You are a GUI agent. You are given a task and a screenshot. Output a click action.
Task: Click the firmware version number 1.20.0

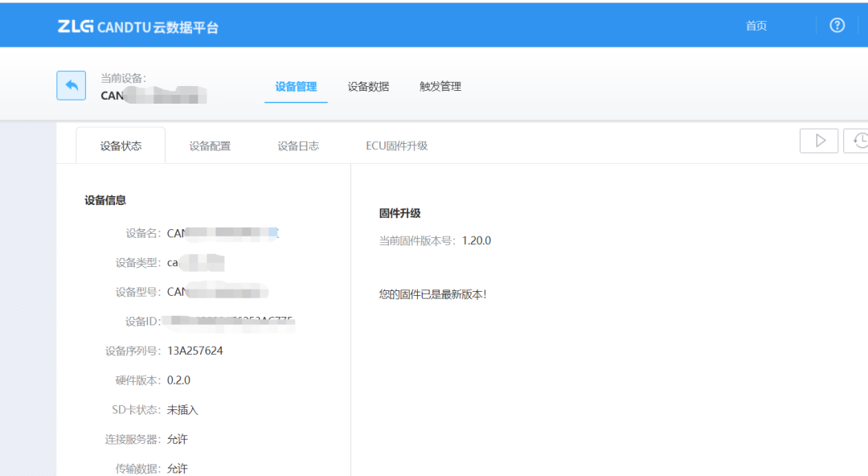tap(477, 240)
